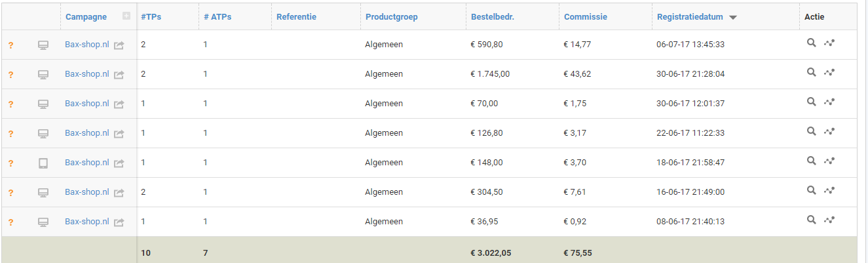Open external link icon beside Bax-shop.nl in € 126,80 row
This screenshot has width=868, height=263.
pyautogui.click(x=119, y=134)
